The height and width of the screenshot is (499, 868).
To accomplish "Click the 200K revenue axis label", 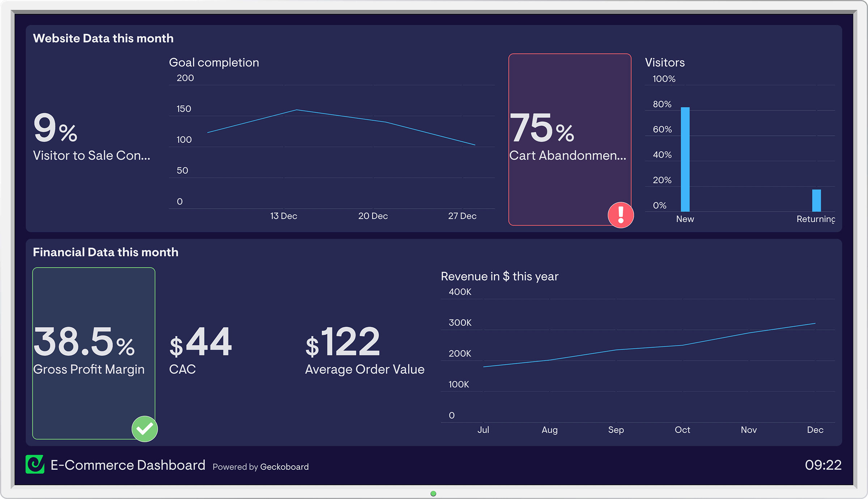I will coord(460,353).
